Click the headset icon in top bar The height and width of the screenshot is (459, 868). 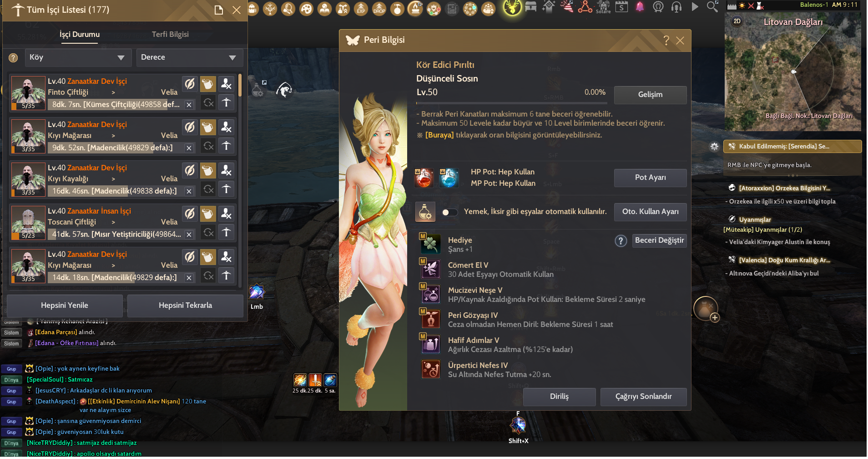tap(676, 7)
